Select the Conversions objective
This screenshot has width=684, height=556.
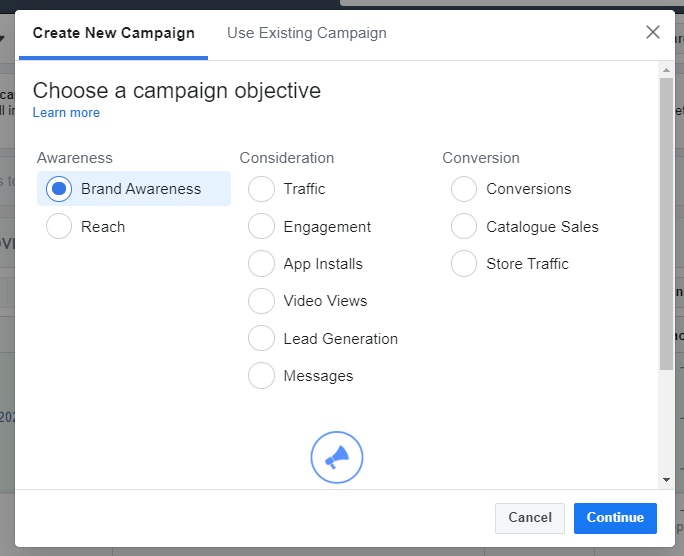pos(464,189)
